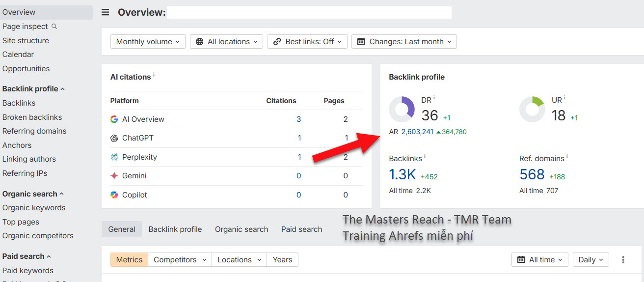Open Top pages in the sidebar
This screenshot has width=644, height=282.
pos(21,222)
